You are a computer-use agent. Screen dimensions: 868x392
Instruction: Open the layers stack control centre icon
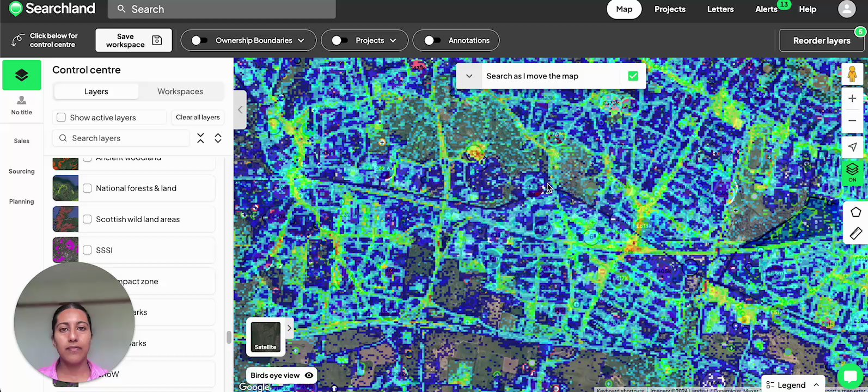pyautogui.click(x=22, y=75)
